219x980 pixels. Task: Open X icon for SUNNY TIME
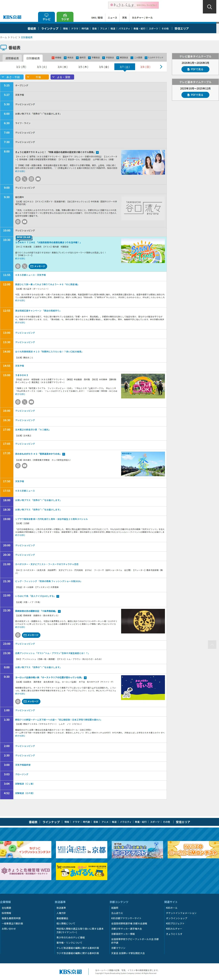pyautogui.click(x=25, y=266)
